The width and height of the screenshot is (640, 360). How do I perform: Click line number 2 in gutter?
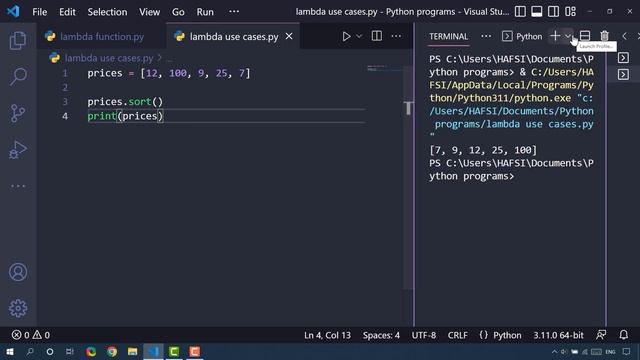(65, 87)
